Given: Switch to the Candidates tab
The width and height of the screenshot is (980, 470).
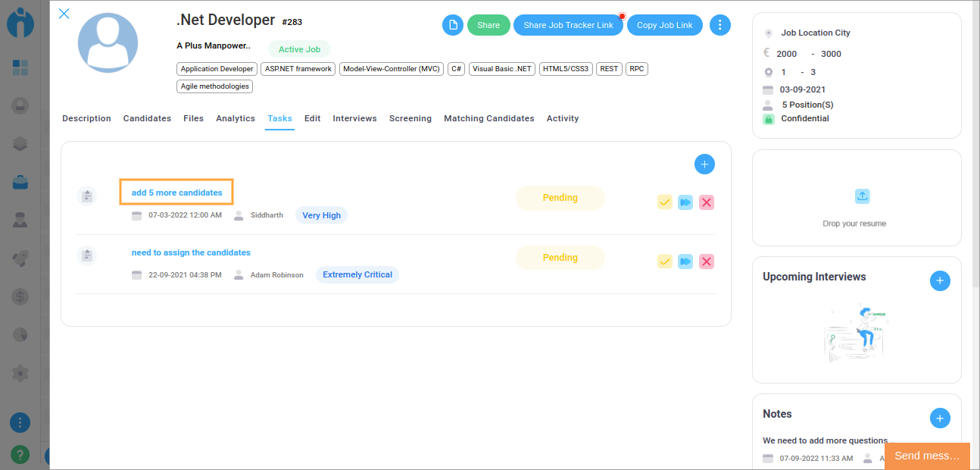Looking at the screenshot, I should click(x=147, y=118).
